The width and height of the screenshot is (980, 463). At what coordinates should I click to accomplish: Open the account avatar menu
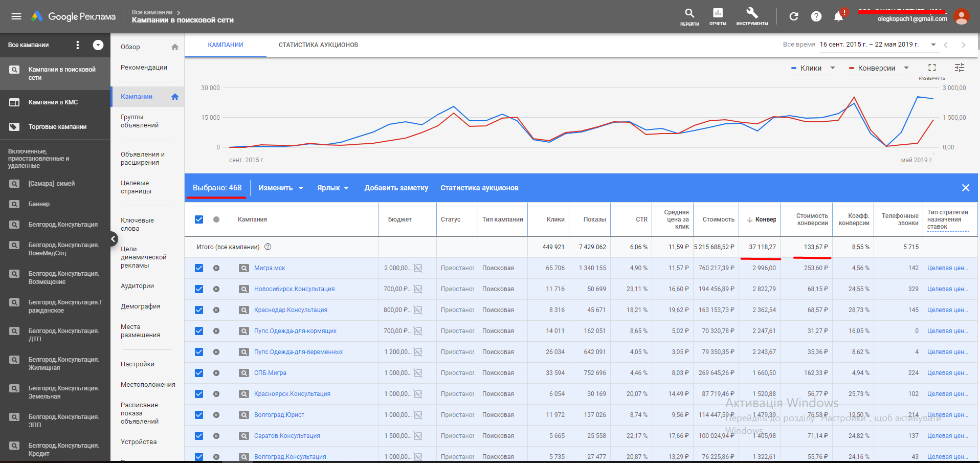tap(962, 16)
